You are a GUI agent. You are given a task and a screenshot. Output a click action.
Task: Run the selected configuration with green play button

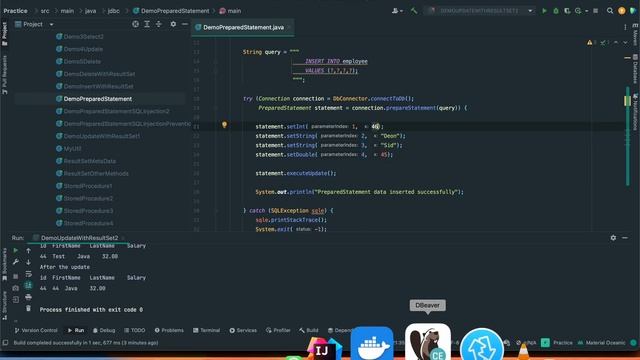click(544, 11)
